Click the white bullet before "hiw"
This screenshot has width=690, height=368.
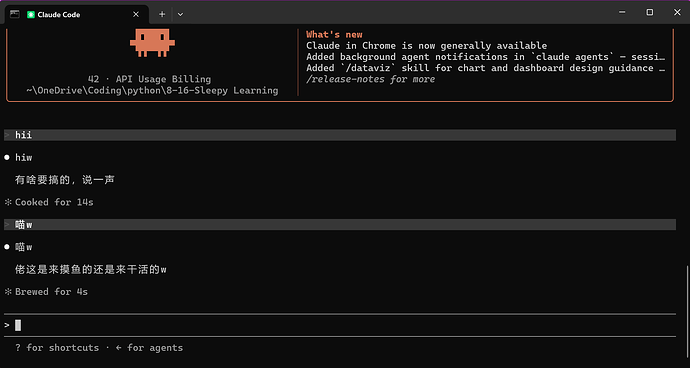click(x=7, y=158)
